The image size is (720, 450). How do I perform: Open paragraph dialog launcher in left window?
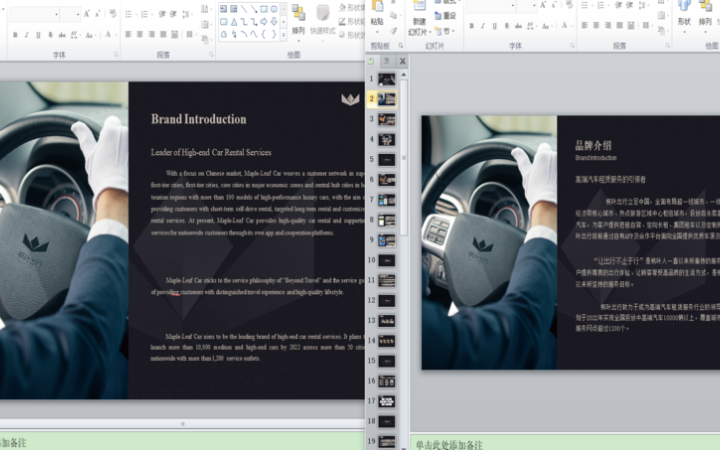tap(211, 55)
